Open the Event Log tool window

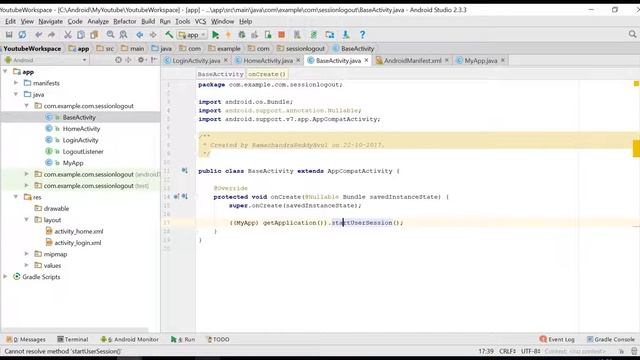(x=557, y=340)
